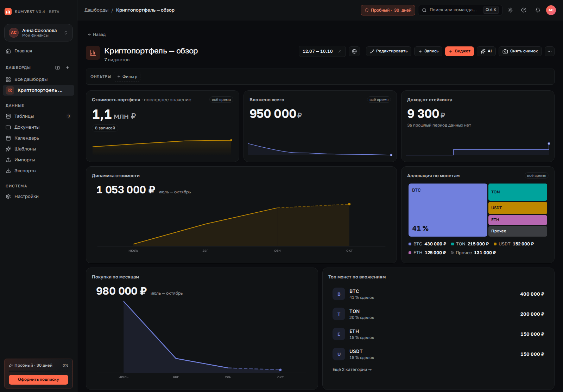This screenshot has height=392, width=563.
Task: Open Экспорты section
Action: click(x=38, y=171)
